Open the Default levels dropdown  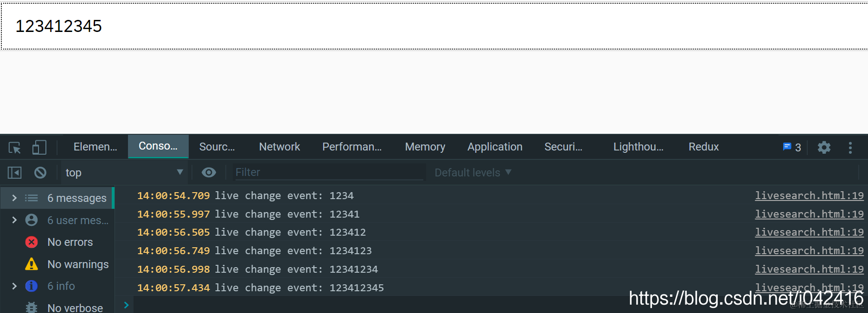tap(473, 173)
